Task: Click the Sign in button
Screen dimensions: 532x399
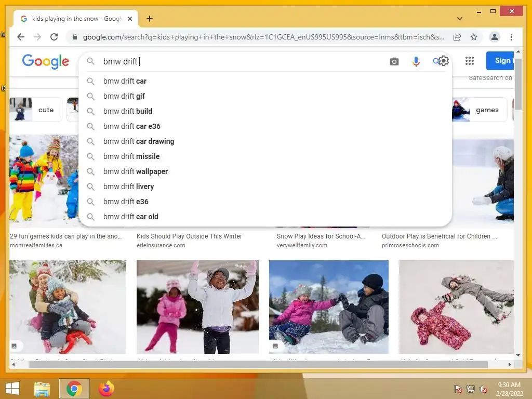Action: click(x=500, y=61)
